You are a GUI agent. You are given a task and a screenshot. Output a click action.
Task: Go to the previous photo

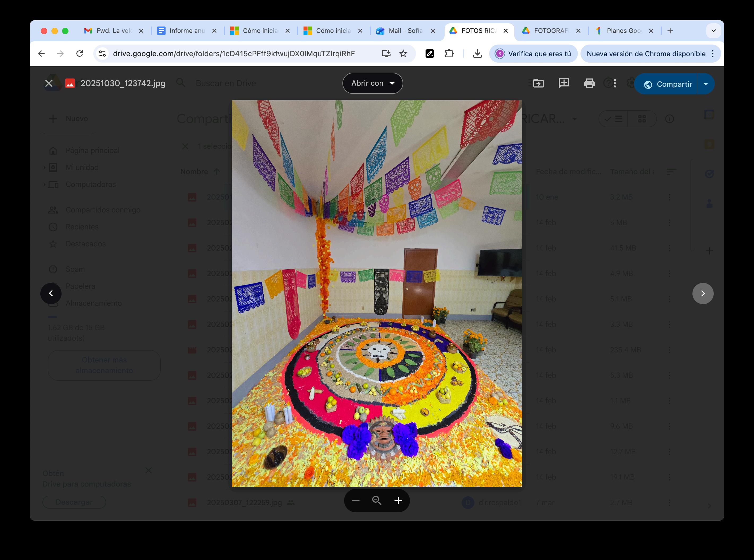pyautogui.click(x=51, y=294)
